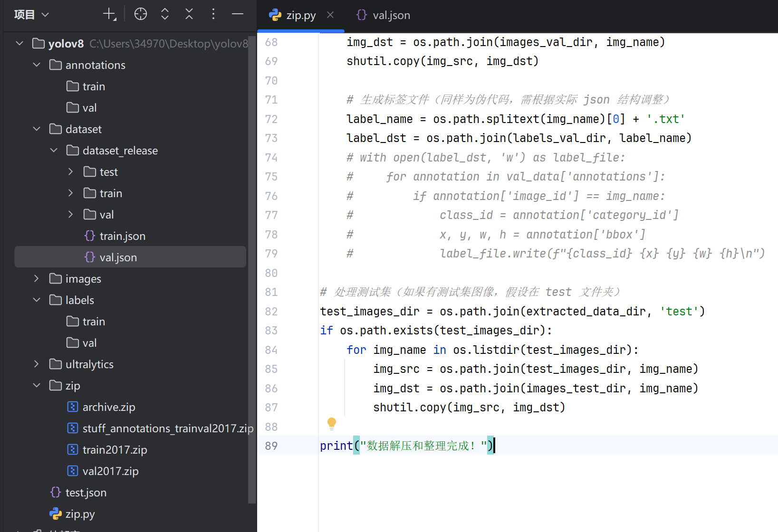Screen dimensions: 778x532
Task: Expand the train folder under dataset_release
Action: (x=71, y=193)
